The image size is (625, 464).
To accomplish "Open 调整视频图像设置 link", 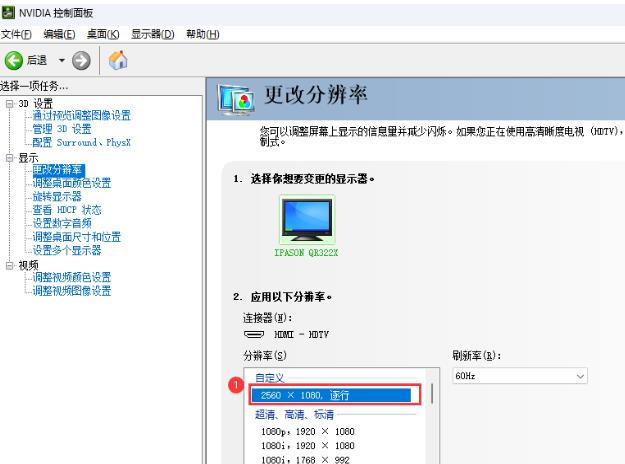I will coord(72,291).
